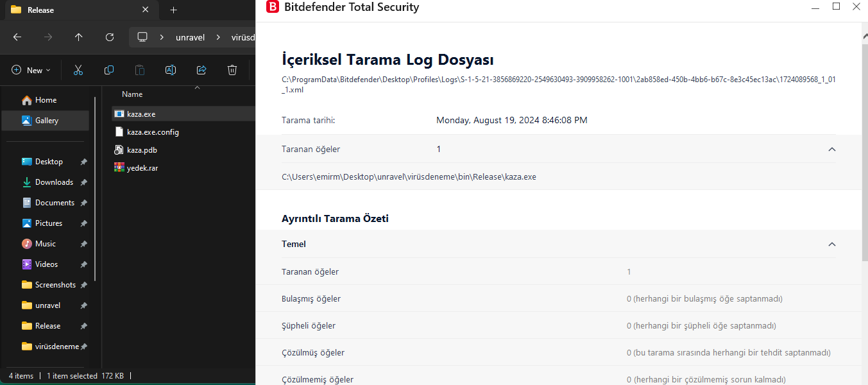This screenshot has width=868, height=385.
Task: Click the unravel breadcrumb segment
Action: pyautogui.click(x=190, y=37)
